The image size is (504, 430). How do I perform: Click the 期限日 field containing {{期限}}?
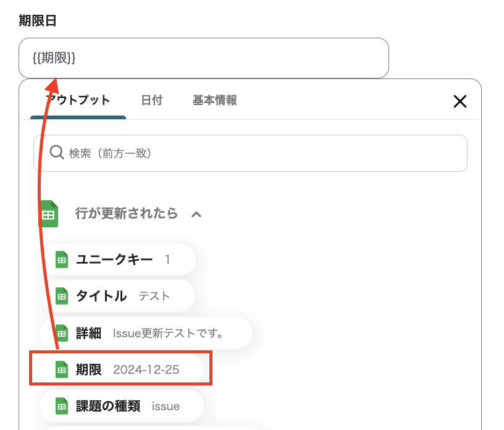204,57
